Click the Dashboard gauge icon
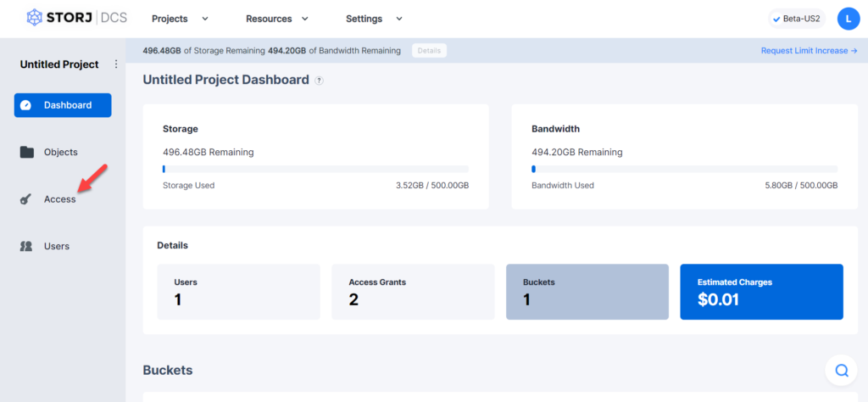The height and width of the screenshot is (402, 868). (25, 105)
